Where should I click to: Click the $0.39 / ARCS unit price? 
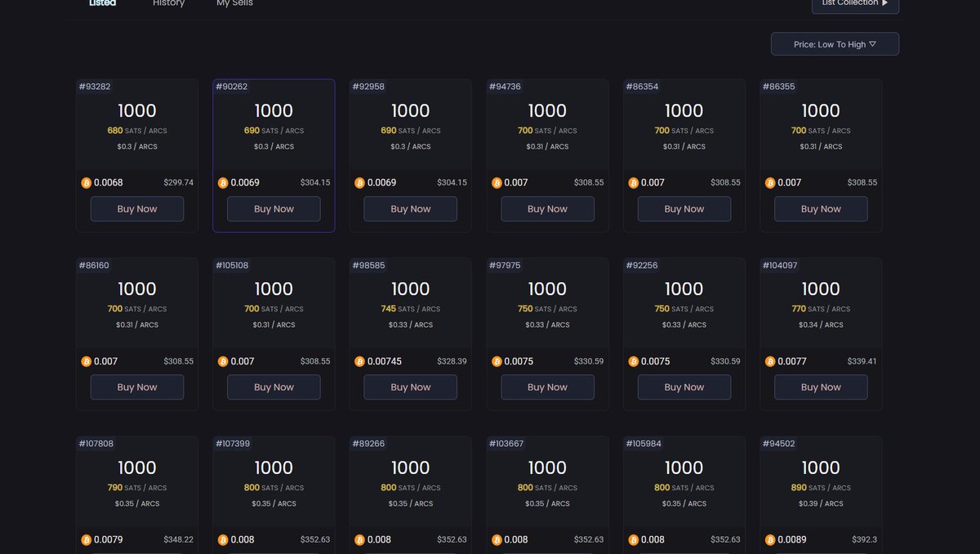[821, 504]
